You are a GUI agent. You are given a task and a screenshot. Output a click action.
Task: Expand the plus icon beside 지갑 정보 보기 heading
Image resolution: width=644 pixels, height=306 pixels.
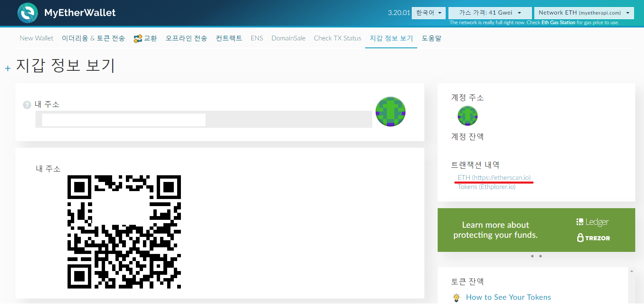click(x=8, y=68)
